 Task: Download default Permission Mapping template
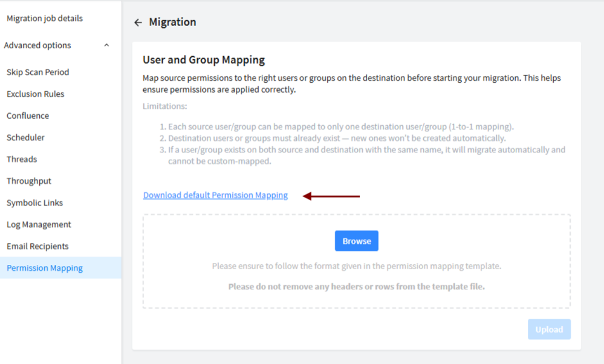click(215, 195)
